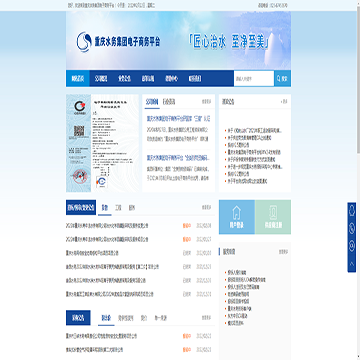Switch to the 单一来源 tab in procurement announcements

(160, 318)
